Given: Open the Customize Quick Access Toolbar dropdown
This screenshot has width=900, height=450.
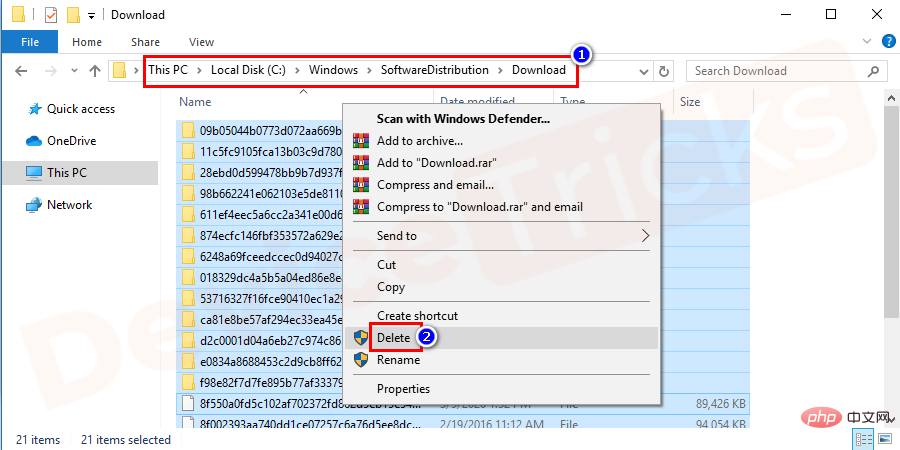Looking at the screenshot, I should [91, 16].
